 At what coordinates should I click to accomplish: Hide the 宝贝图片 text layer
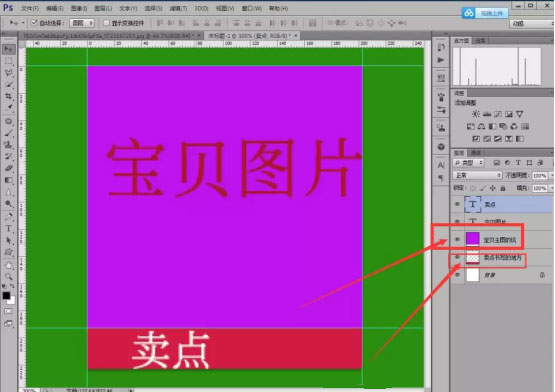coord(457,222)
